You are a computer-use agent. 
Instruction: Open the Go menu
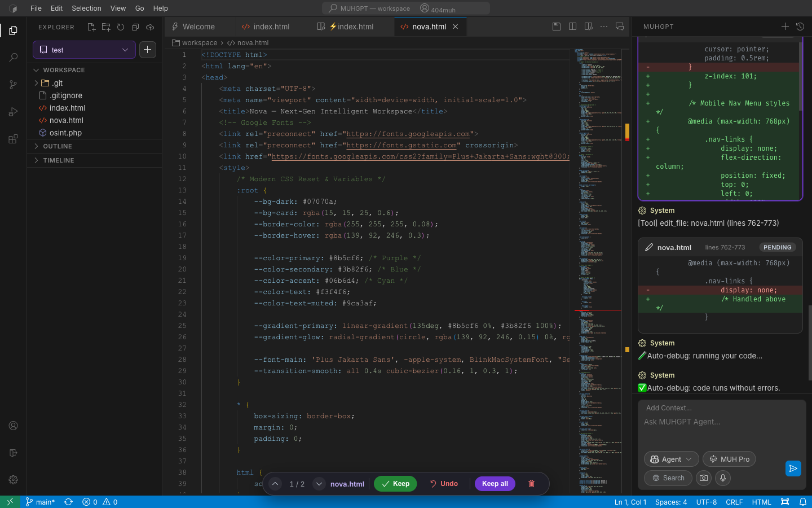click(140, 8)
